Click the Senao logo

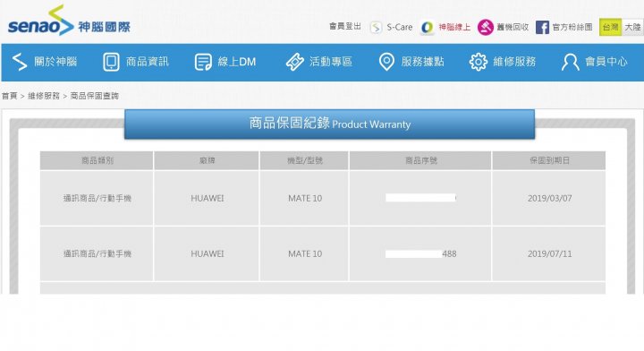[69, 21]
